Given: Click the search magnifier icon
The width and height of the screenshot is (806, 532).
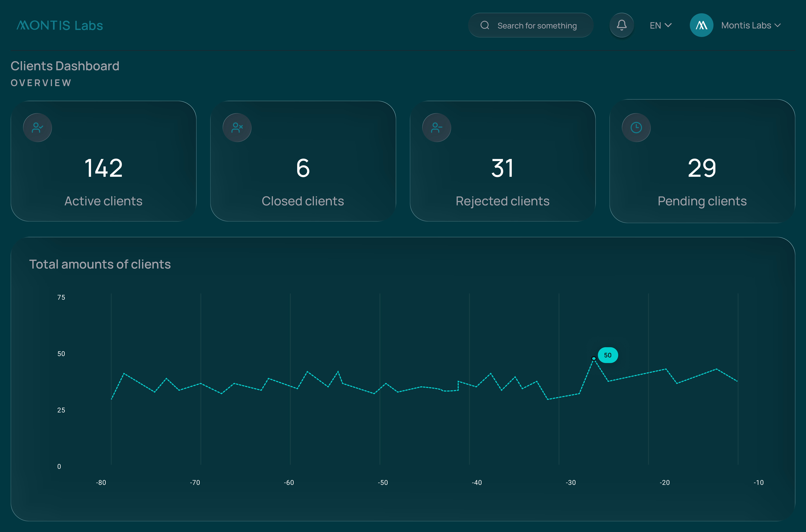Looking at the screenshot, I should (485, 25).
